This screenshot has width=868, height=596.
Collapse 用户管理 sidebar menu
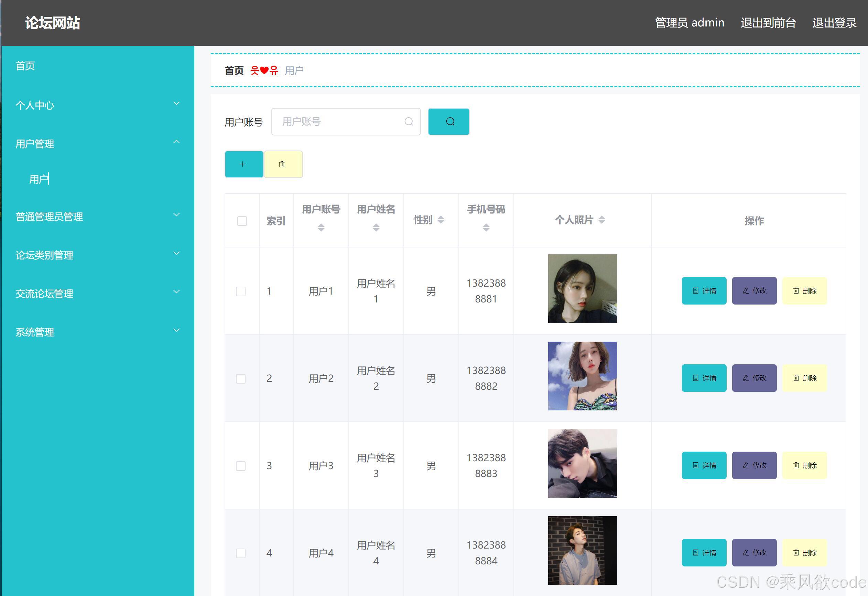click(x=97, y=143)
